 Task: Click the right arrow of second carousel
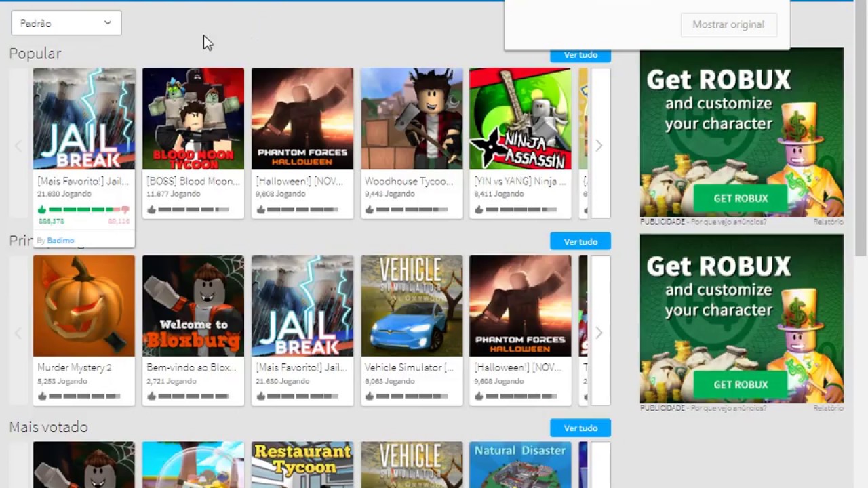pyautogui.click(x=599, y=332)
